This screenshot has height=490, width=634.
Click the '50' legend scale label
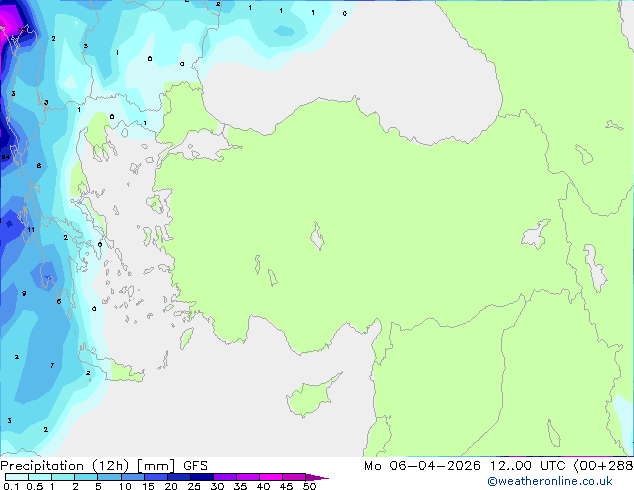coord(309,486)
